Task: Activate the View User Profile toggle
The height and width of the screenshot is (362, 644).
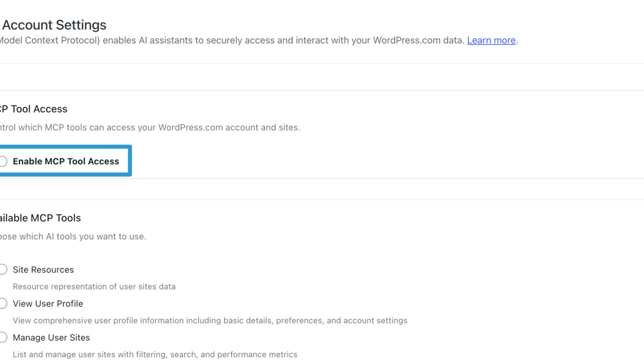Action: (2, 303)
